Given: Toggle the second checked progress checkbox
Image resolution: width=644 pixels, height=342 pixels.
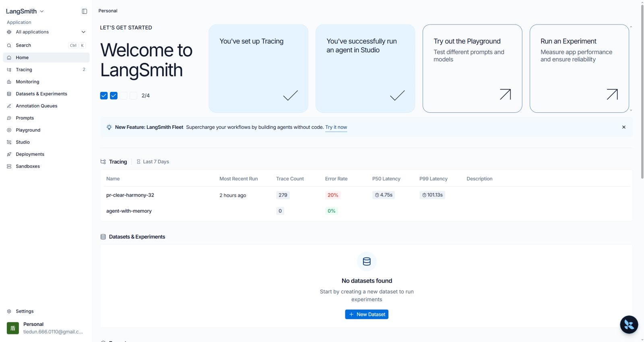Looking at the screenshot, I should (x=114, y=95).
